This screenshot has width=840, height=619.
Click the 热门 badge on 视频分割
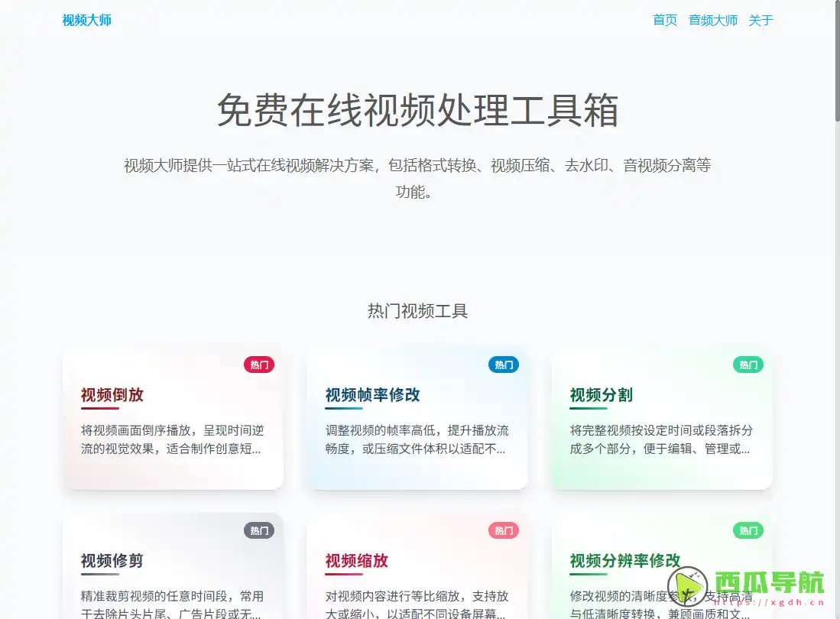(x=748, y=365)
